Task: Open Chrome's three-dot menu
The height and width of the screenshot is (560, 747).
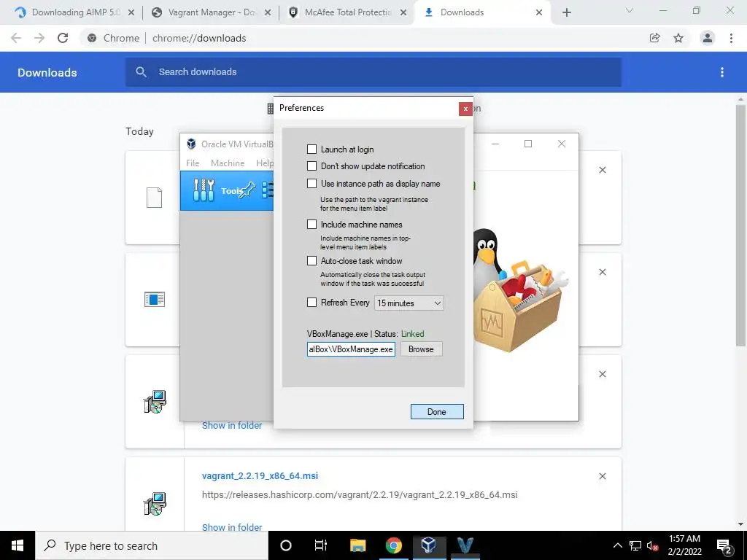Action: pyautogui.click(x=731, y=38)
